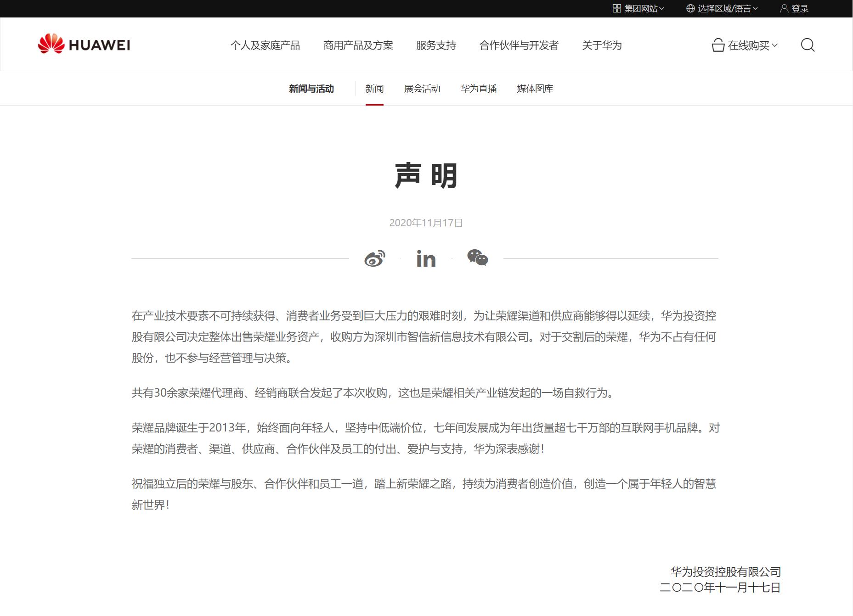The height and width of the screenshot is (616, 853).
Task: Click the group sites grid icon
Action: tap(617, 8)
